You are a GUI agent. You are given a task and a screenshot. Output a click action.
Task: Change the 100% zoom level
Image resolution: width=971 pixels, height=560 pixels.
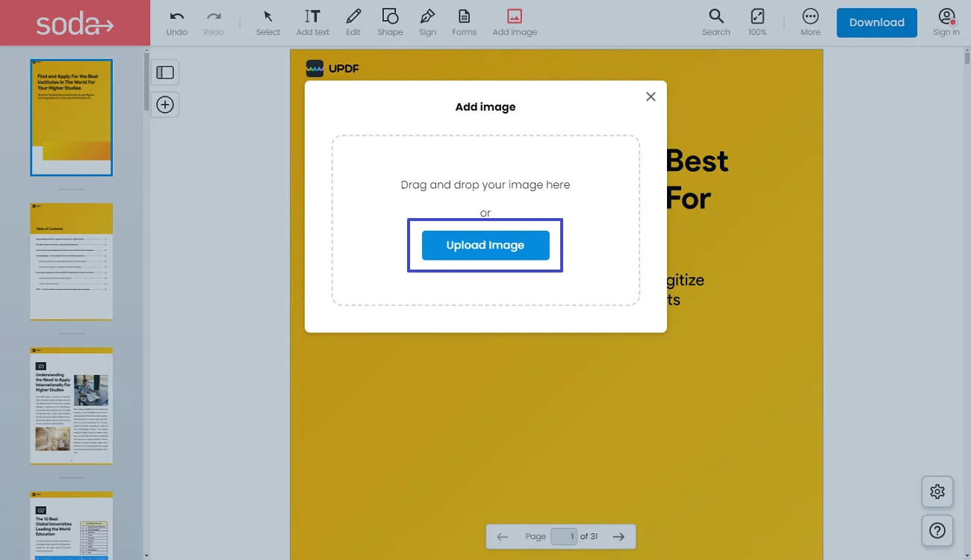point(757,22)
